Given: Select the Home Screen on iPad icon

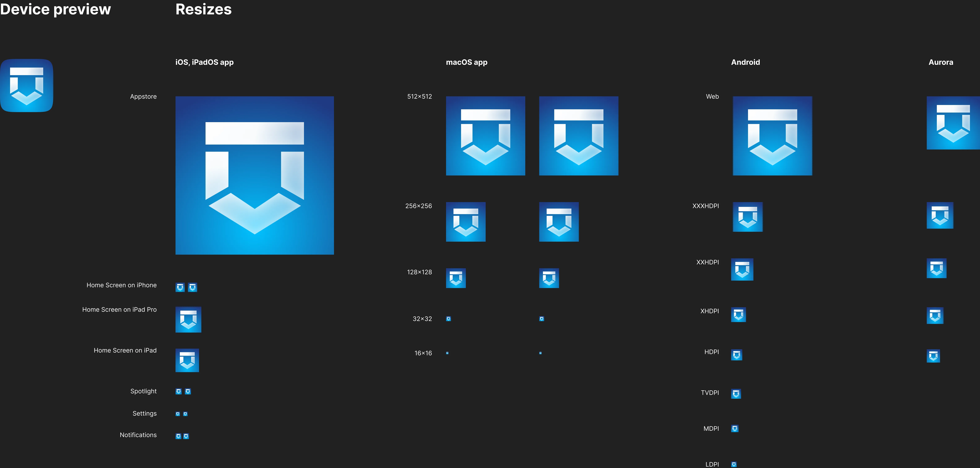Looking at the screenshot, I should pyautogui.click(x=187, y=360).
